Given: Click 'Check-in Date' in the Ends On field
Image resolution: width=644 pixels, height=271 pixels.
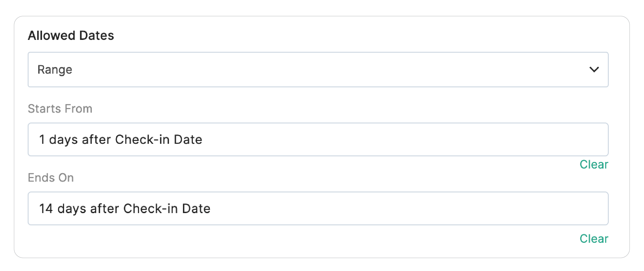Looking at the screenshot, I should [167, 208].
